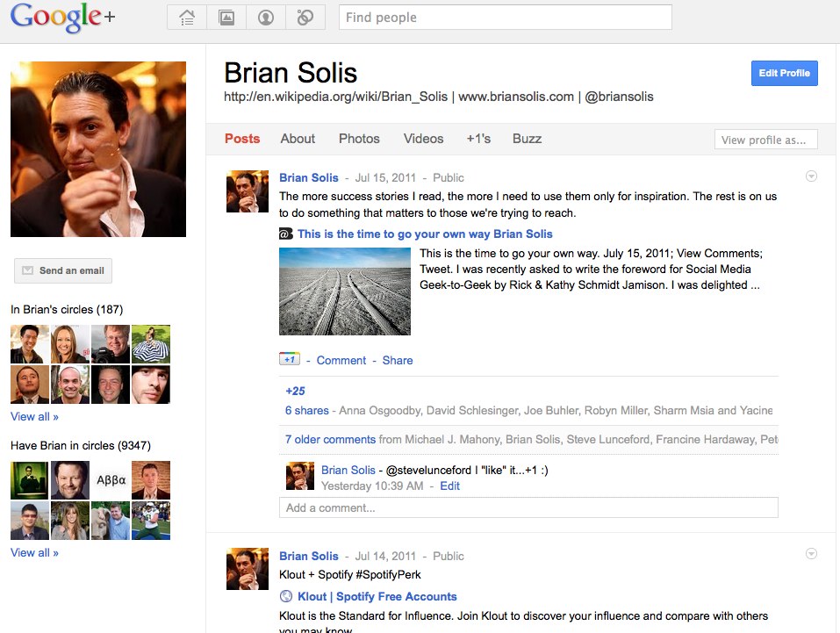Click the football player avatar in Have Brian in circles
Viewport: 840px width, 633px height.
(151, 521)
